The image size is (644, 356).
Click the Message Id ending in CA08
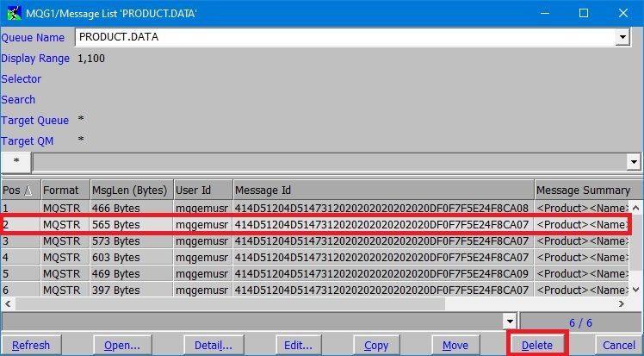click(x=381, y=208)
